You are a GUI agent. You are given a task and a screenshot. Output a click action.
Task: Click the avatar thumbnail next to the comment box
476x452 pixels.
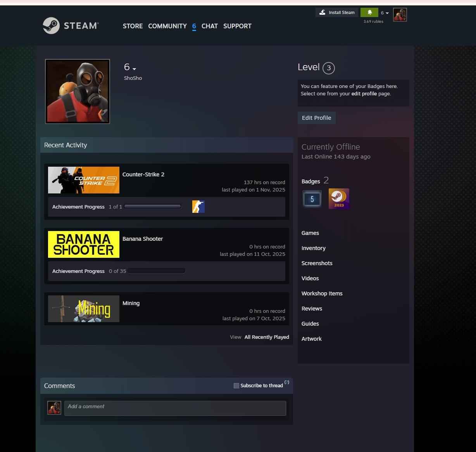click(54, 408)
